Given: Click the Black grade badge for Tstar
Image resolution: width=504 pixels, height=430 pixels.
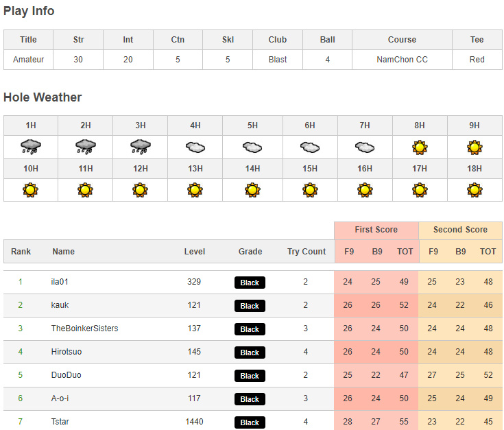Looking at the screenshot, I should coord(250,422).
